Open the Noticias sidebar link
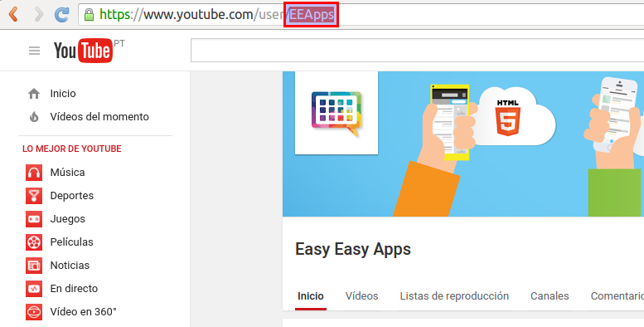The image size is (644, 327). click(x=70, y=266)
